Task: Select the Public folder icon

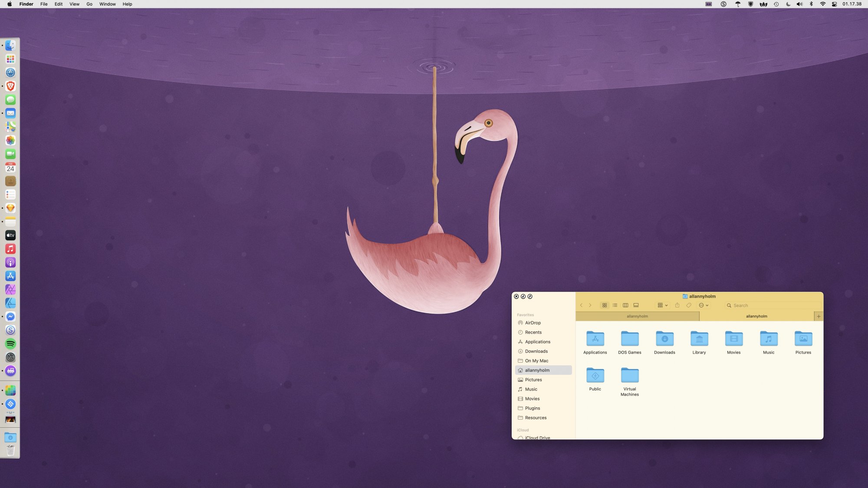Action: (x=595, y=375)
